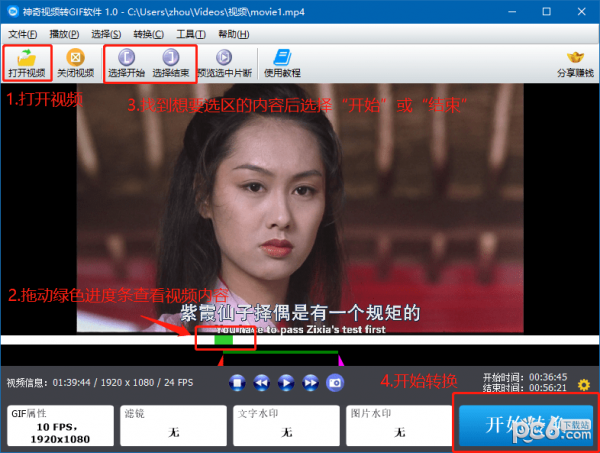Click the 图片水印 image watermark panel
This screenshot has height=453, width=600.
tap(399, 425)
